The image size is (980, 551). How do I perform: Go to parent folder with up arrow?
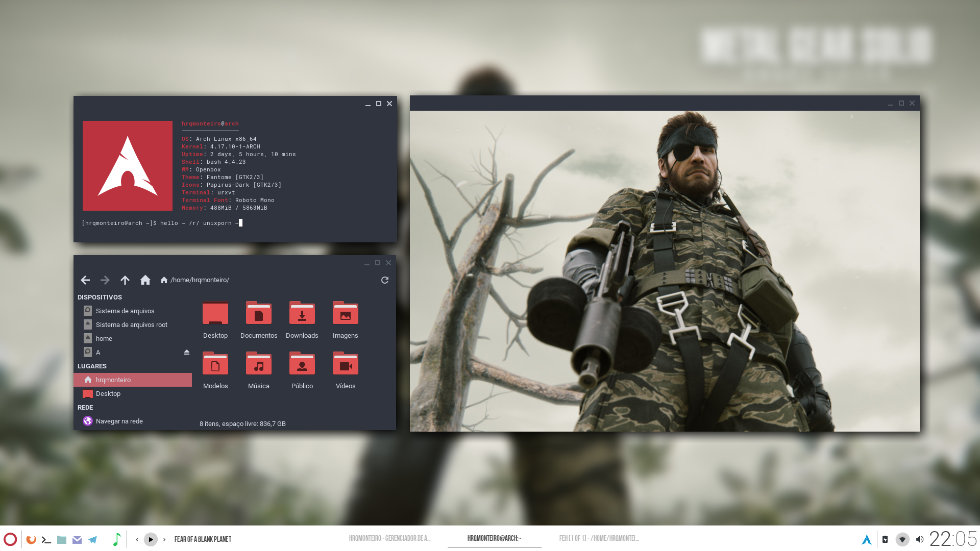point(125,280)
